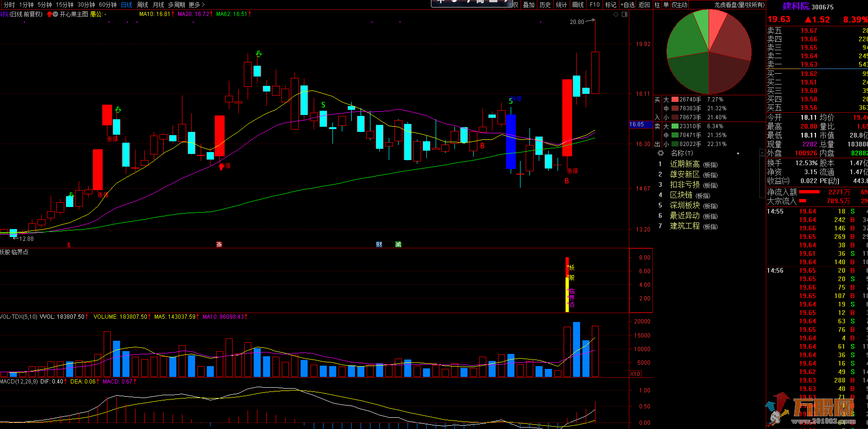This screenshot has height=429, width=868.
Task: Switch to the 日线 daily chart tab
Action: [x=127, y=5]
